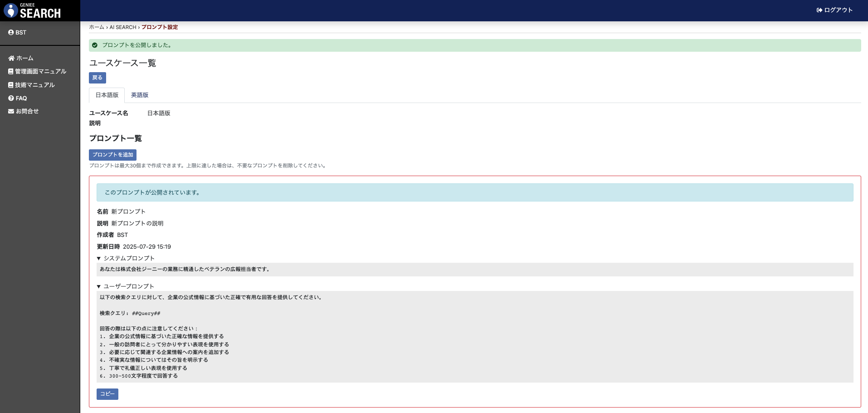Click the BST user account icon
868x413 pixels.
point(11,33)
